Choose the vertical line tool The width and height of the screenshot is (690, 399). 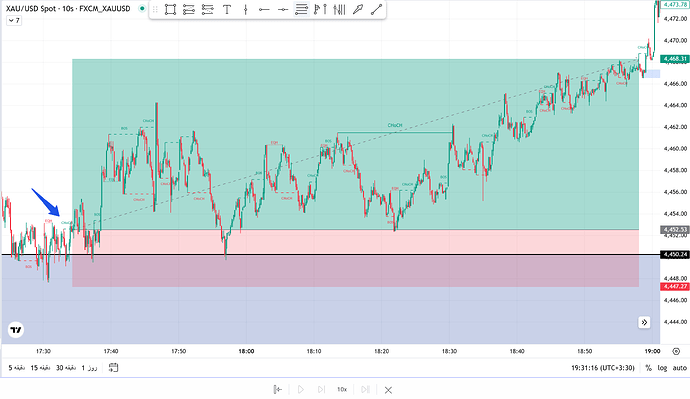246,9
